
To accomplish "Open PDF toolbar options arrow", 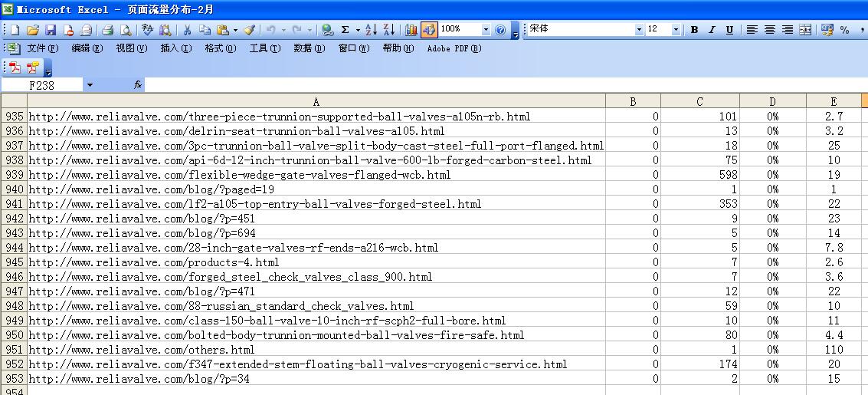I will point(48,70).
